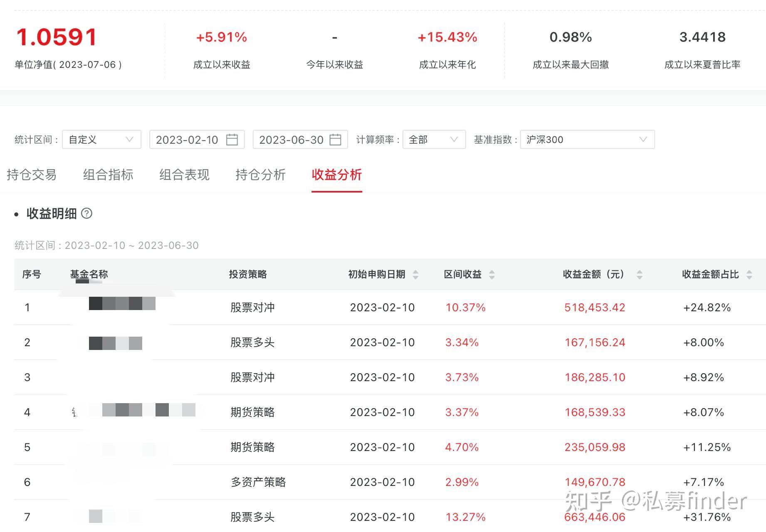Switch to the 持仓交易 tab
This screenshot has height=532, width=766.
point(32,175)
